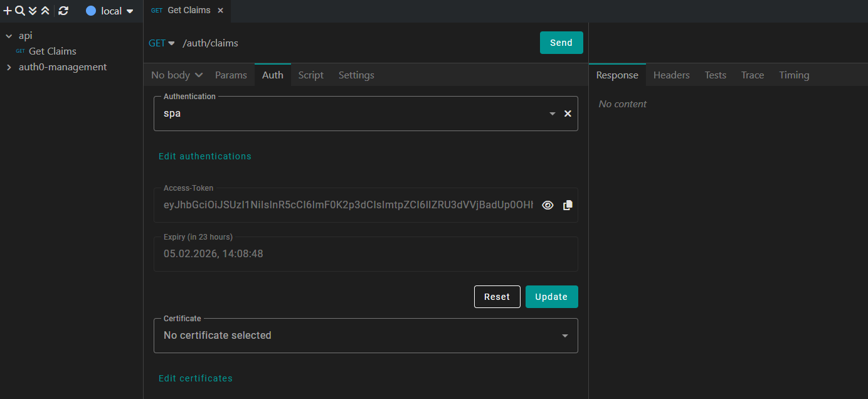Viewport: 868px width, 399px height.
Task: Change the GET method dropdown
Action: [161, 43]
